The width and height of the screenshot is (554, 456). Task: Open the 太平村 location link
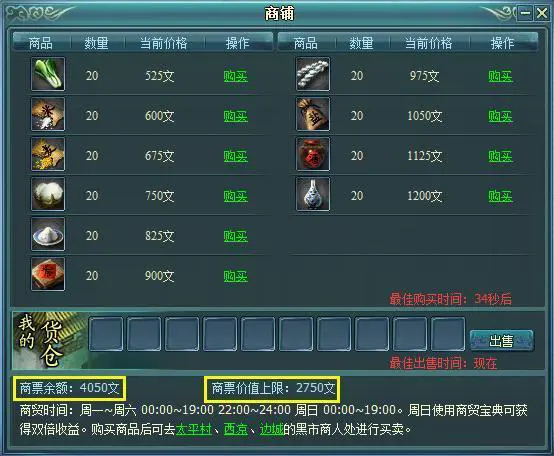[194, 430]
